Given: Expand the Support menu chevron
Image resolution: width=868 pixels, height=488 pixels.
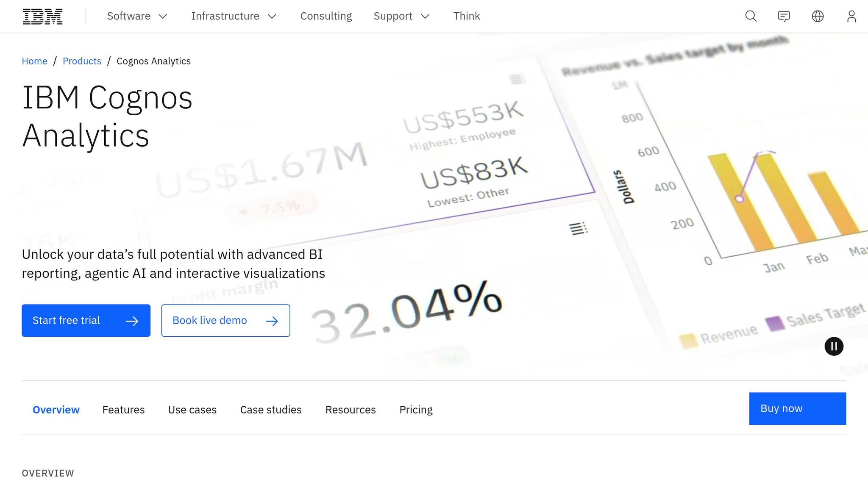Looking at the screenshot, I should pyautogui.click(x=425, y=17).
